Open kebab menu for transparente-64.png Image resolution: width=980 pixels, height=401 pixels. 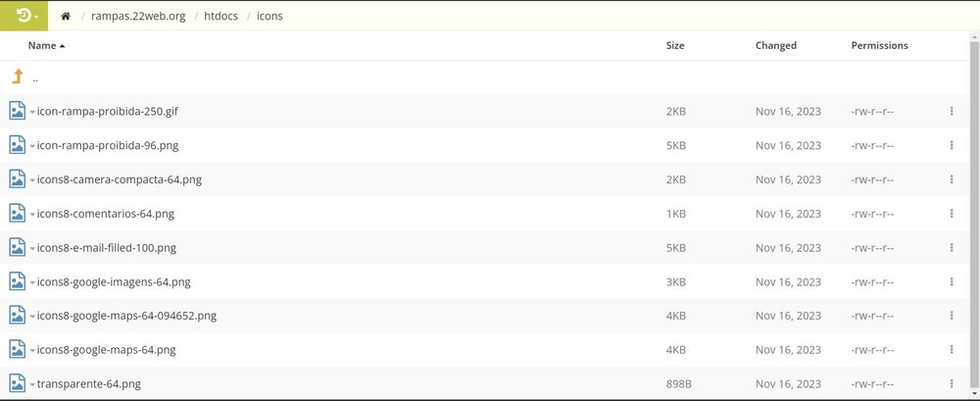[952, 383]
